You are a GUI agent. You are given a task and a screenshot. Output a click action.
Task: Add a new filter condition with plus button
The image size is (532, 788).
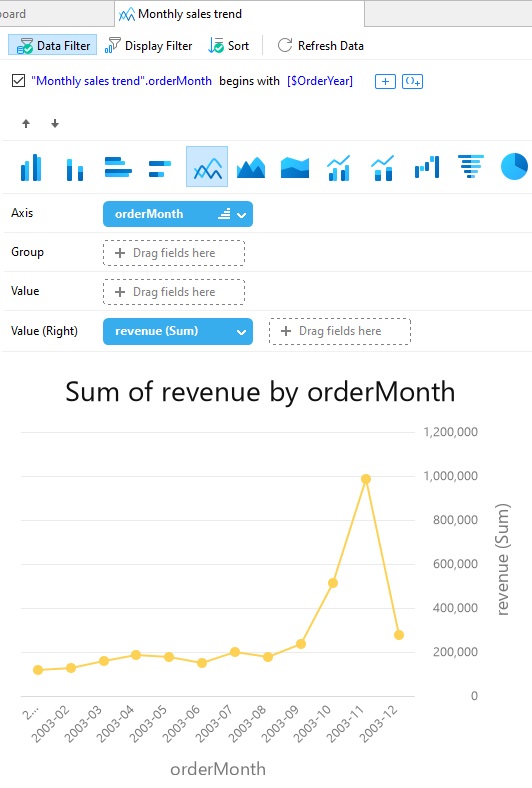pos(385,81)
